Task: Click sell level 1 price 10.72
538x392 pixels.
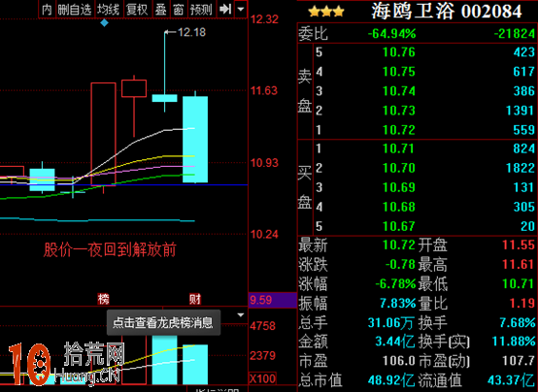Action: [399, 130]
